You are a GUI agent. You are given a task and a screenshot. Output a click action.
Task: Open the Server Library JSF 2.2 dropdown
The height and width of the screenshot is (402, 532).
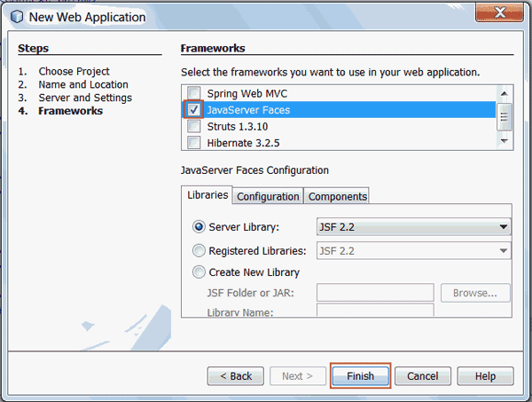(x=413, y=227)
